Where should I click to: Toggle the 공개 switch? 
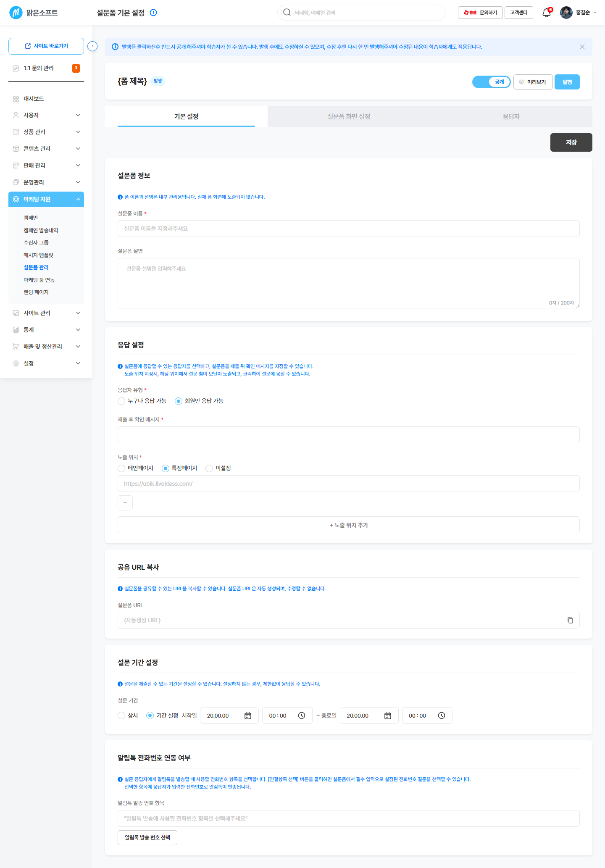(x=491, y=82)
